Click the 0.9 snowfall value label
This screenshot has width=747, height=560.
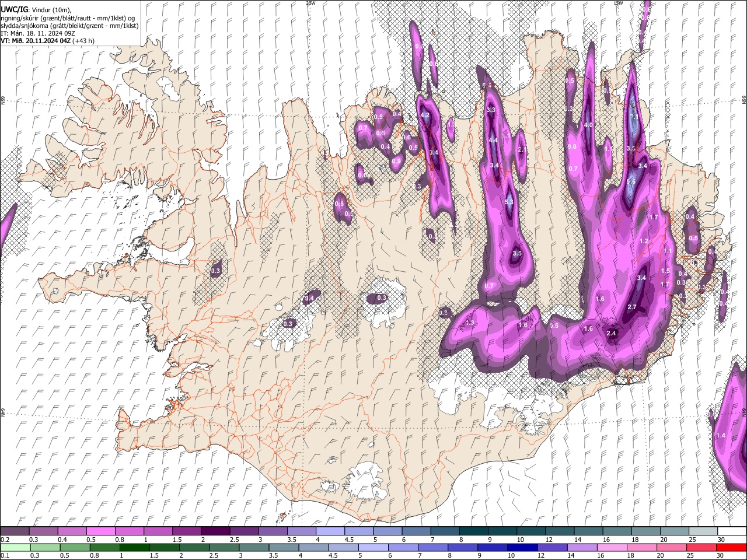coord(396,161)
